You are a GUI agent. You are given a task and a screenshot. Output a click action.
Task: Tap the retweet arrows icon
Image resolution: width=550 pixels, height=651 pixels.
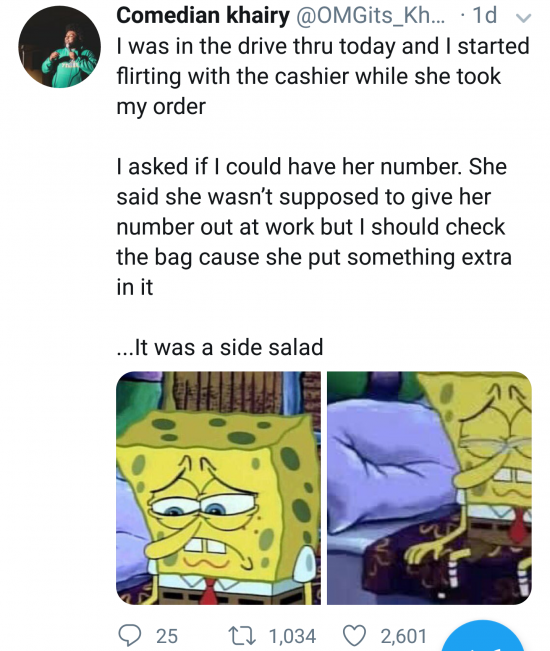(242, 636)
